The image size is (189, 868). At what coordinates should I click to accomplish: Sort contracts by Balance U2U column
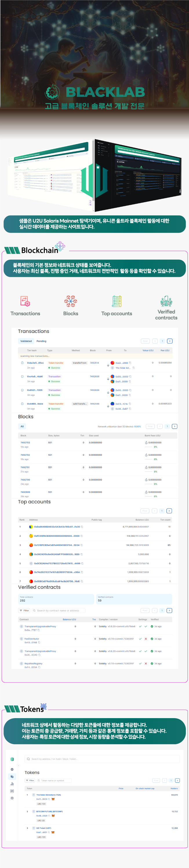(69, 619)
